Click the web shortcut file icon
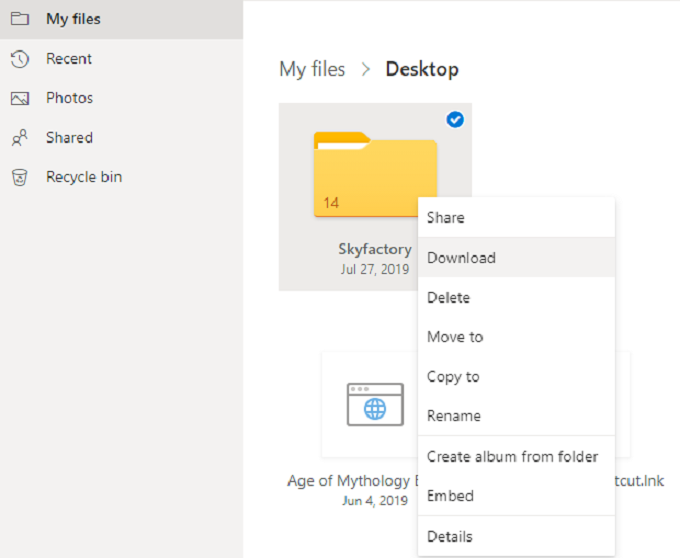The width and height of the screenshot is (680, 558). 376,405
